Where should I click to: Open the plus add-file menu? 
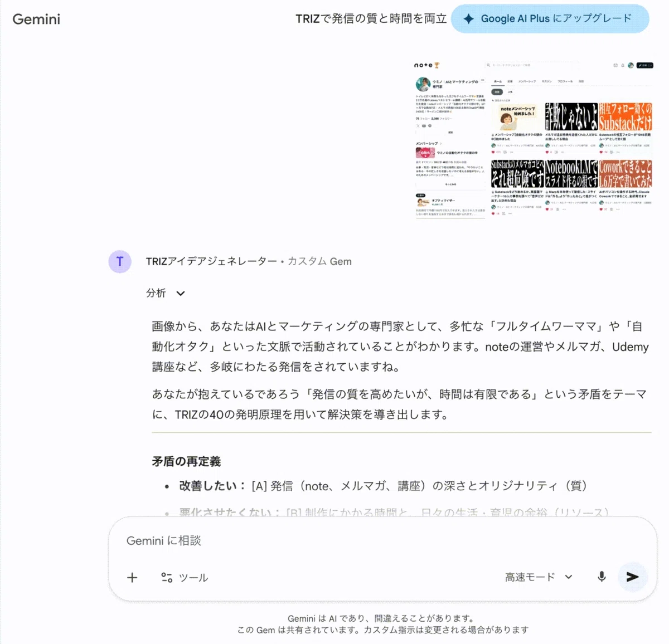pyautogui.click(x=132, y=578)
